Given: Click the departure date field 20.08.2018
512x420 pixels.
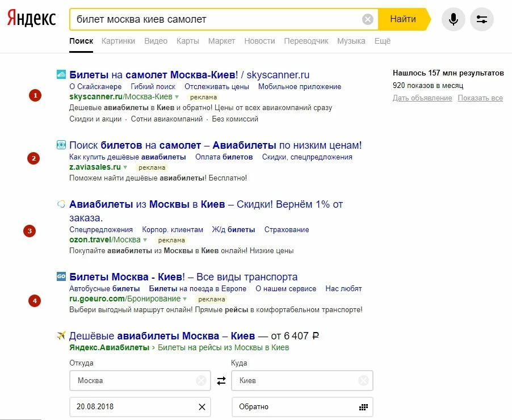Looking at the screenshot, I should point(140,407).
